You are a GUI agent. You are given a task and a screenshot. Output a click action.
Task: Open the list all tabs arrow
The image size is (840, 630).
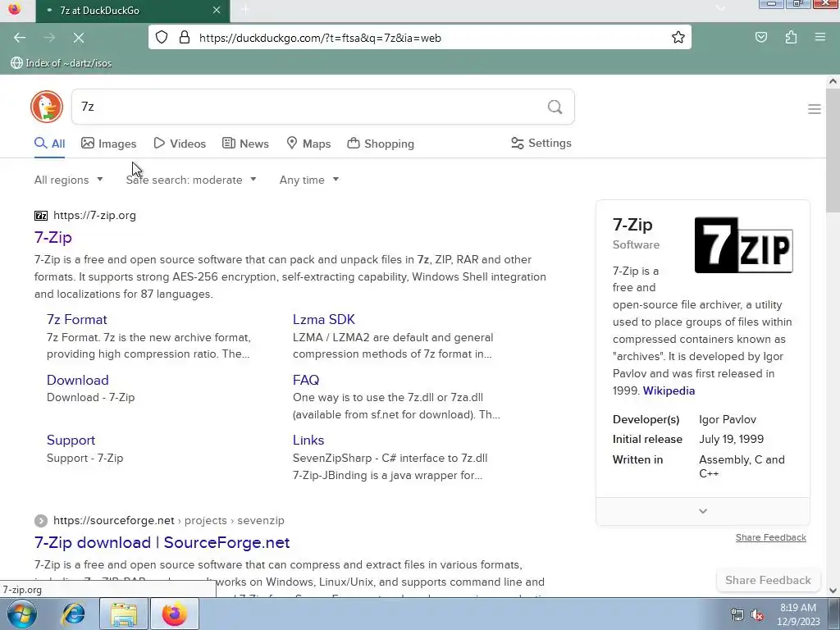(x=720, y=8)
